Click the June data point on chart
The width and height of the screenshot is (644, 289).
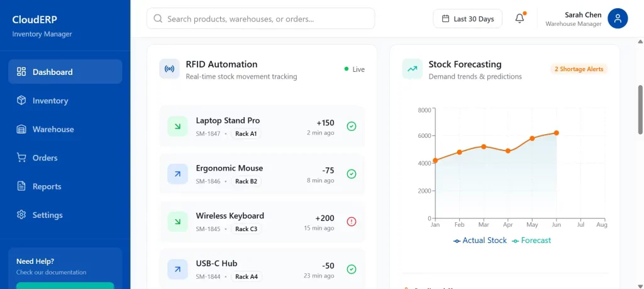[556, 133]
